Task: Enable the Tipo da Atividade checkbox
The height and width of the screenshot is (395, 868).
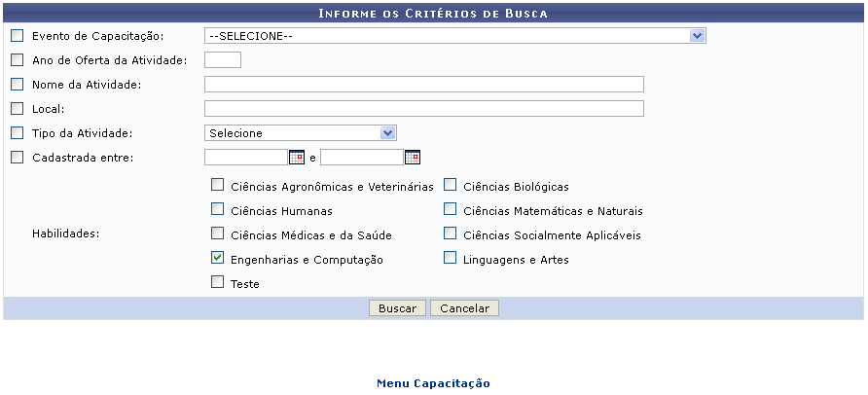Action: pos(17,133)
